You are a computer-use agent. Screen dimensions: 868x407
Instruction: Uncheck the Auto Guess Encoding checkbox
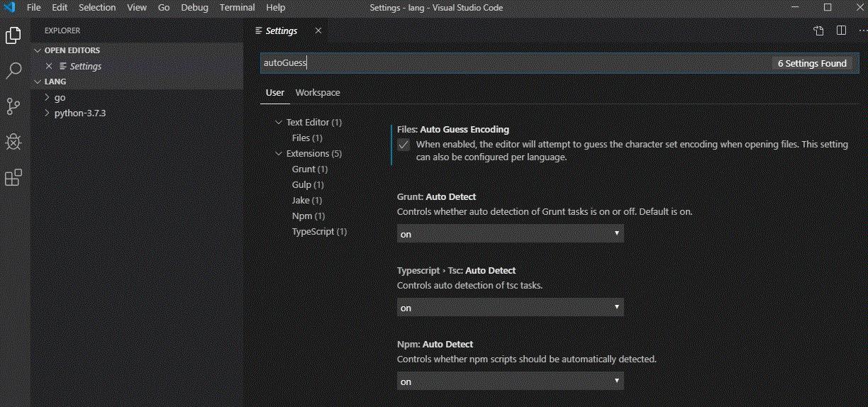(404, 145)
